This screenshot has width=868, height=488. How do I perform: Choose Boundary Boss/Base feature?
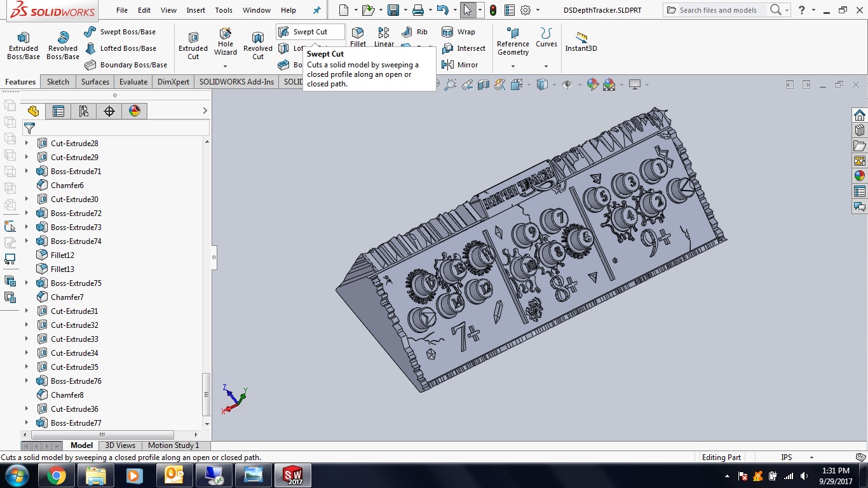click(126, 65)
